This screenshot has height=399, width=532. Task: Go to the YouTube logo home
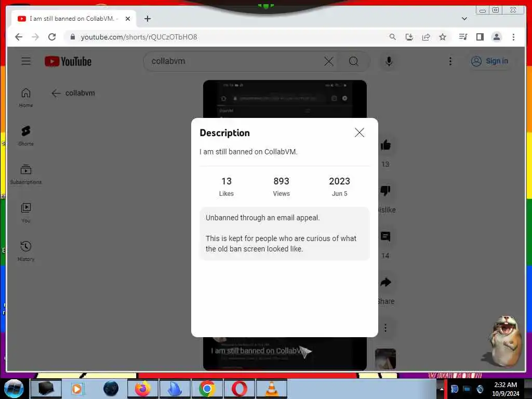point(68,61)
